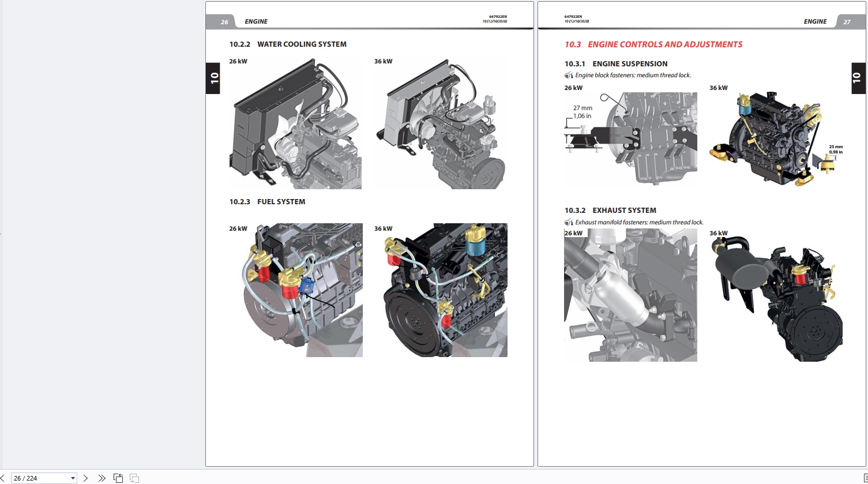Click the 10.3.2 Exhaust System heading

pyautogui.click(x=610, y=211)
